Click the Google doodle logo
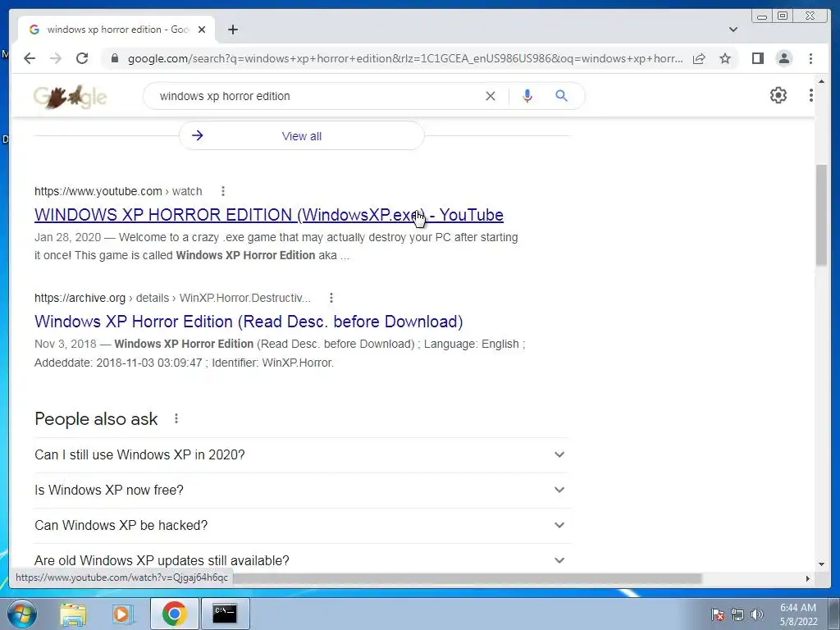This screenshot has width=840, height=630. [71, 97]
